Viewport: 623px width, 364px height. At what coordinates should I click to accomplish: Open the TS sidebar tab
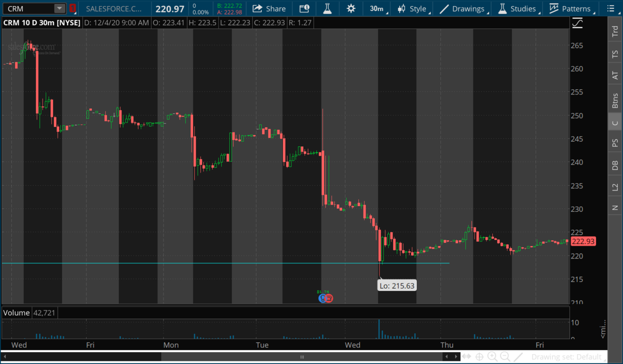(615, 53)
